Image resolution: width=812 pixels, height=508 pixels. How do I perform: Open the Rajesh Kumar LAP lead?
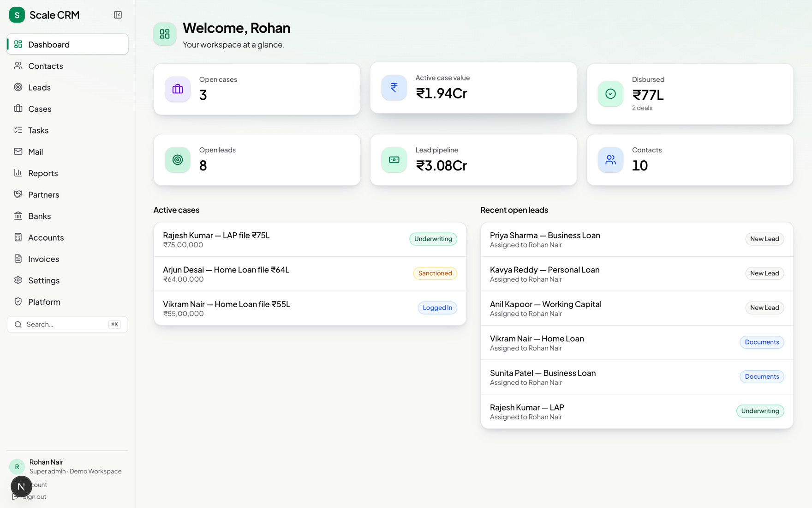point(637,411)
